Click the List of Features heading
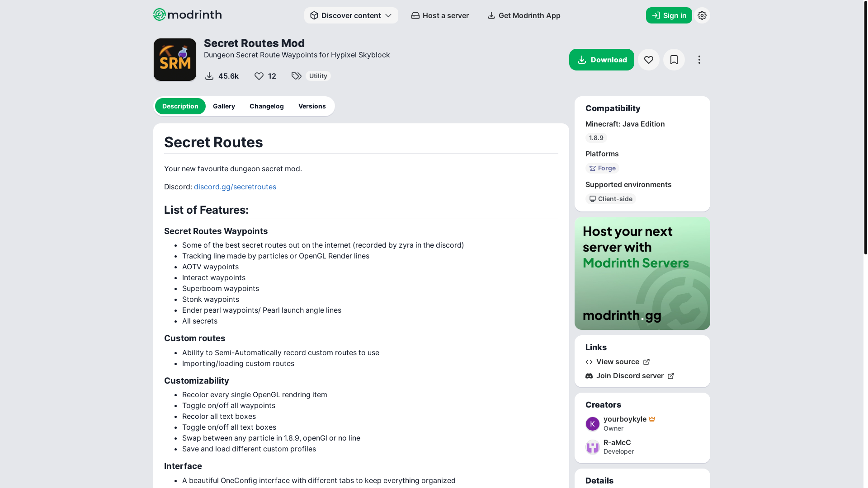This screenshot has height=488, width=868. tap(206, 210)
